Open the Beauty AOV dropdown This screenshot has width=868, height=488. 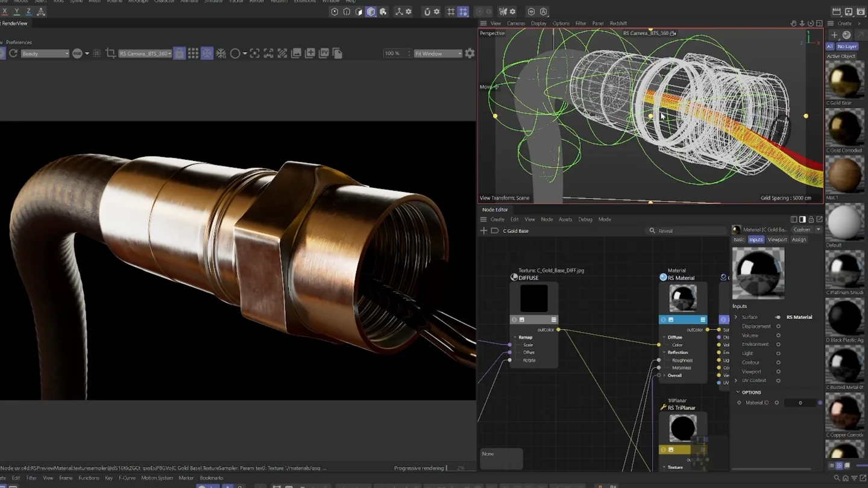tap(45, 54)
